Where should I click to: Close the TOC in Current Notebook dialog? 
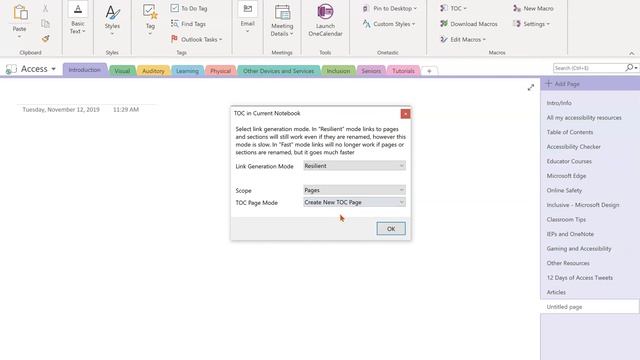point(405,114)
